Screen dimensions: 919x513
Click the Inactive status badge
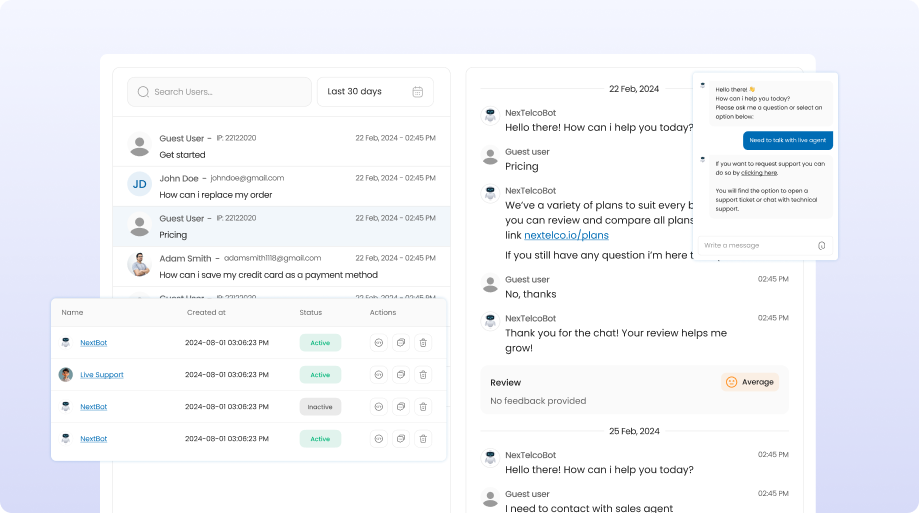coord(320,407)
